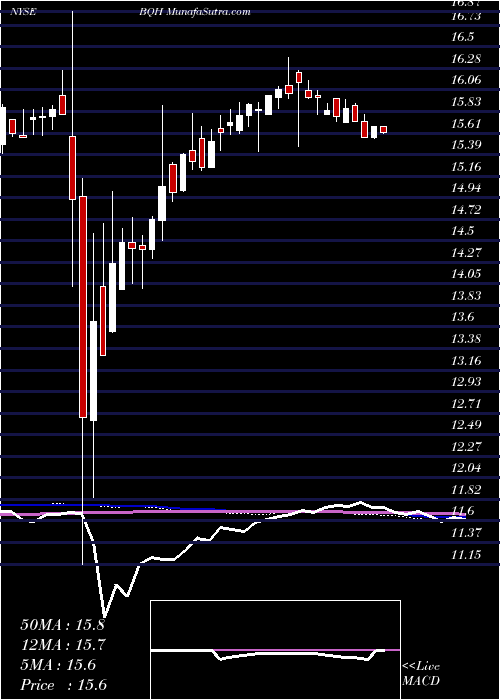
Task: Click the 11.82 price axis label
Action: click(466, 490)
